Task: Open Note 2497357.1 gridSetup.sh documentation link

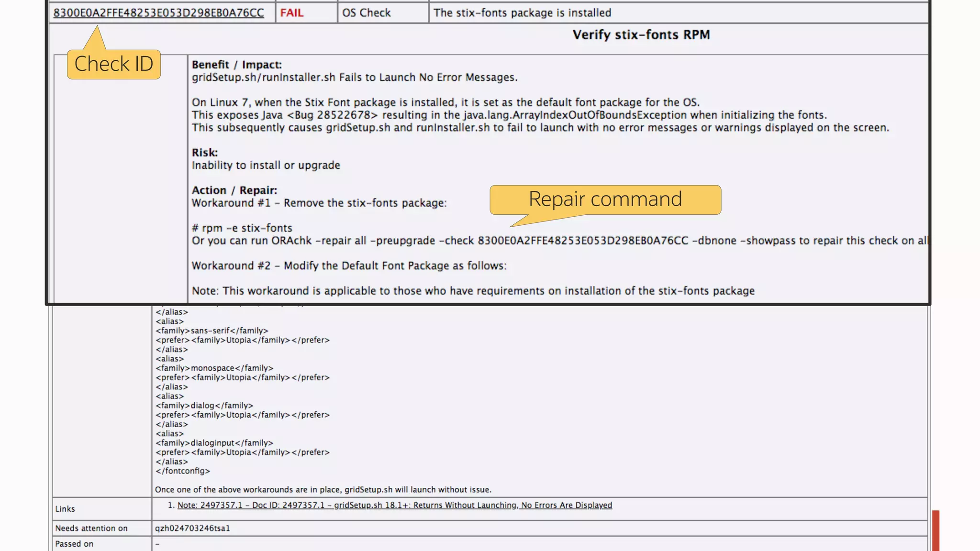Action: (x=395, y=505)
